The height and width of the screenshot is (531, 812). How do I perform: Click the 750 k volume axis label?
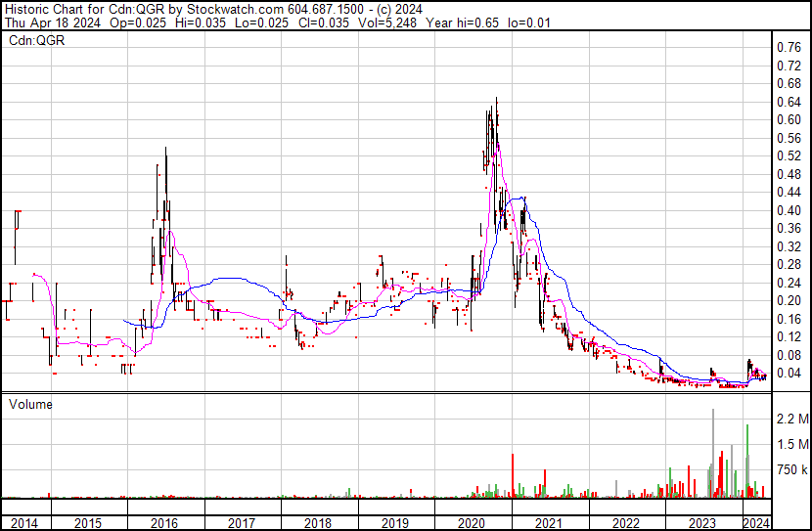(x=792, y=470)
